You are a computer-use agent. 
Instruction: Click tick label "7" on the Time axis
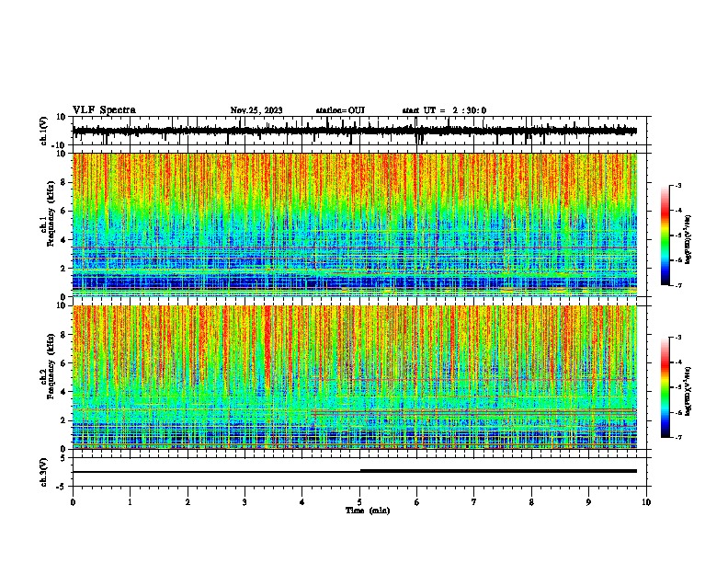pos(474,502)
